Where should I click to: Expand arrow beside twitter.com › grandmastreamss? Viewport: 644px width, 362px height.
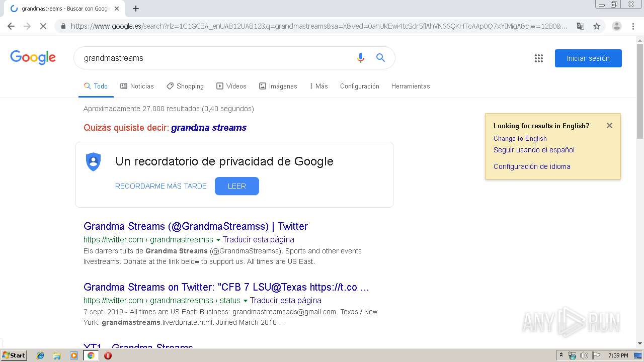click(x=218, y=240)
